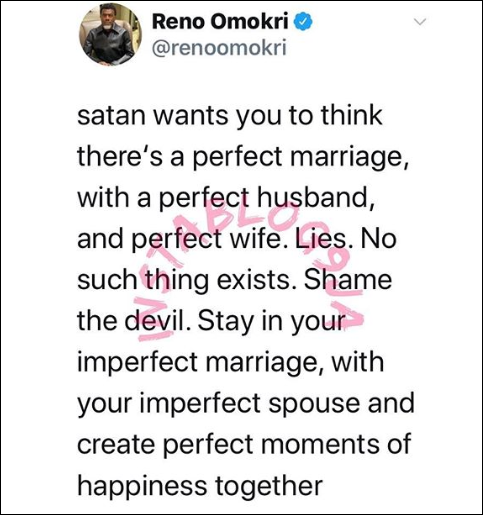
Task: Visit the @renoomokri handle link
Action: (219, 48)
